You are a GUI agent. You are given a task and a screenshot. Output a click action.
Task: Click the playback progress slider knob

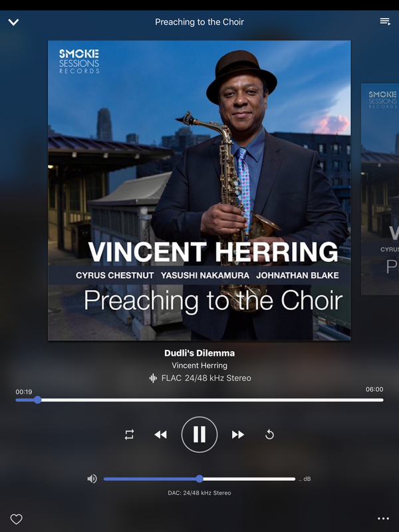point(38,400)
